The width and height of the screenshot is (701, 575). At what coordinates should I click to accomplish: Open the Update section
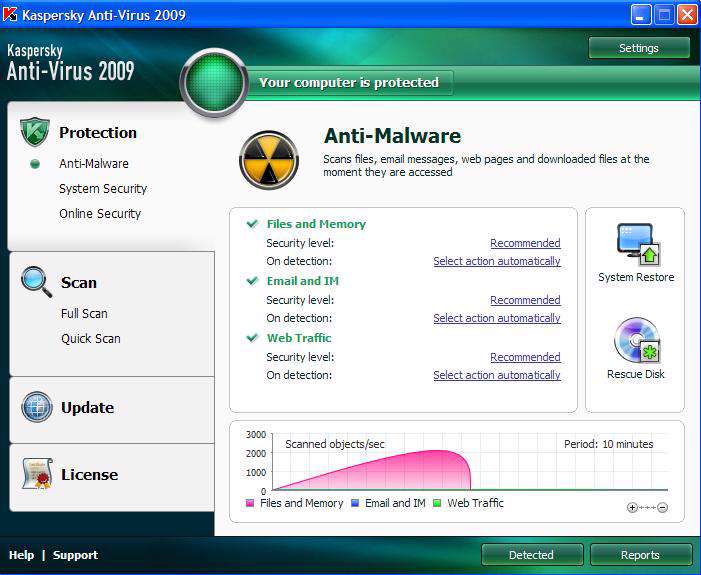pos(88,408)
